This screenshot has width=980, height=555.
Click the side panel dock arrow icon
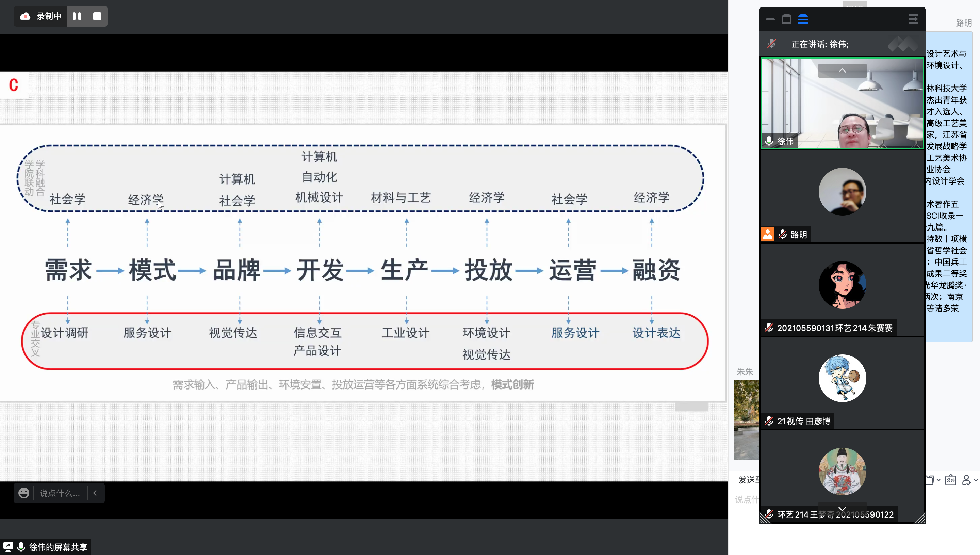(913, 19)
